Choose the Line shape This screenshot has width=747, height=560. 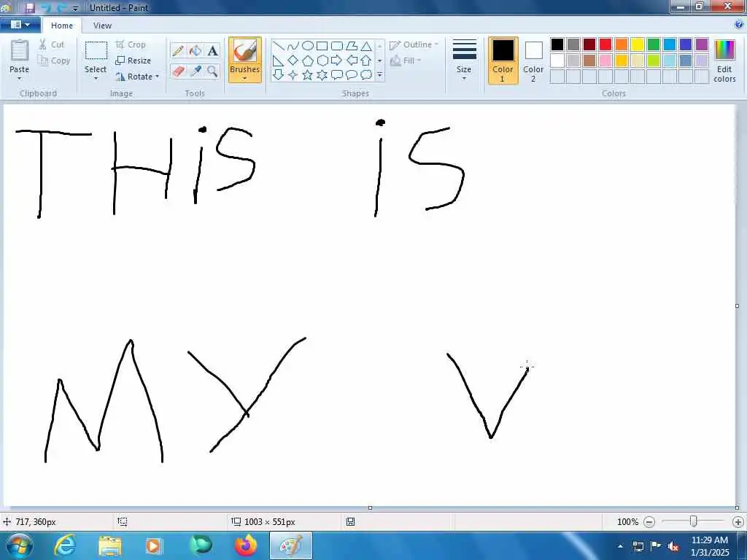[x=279, y=46]
